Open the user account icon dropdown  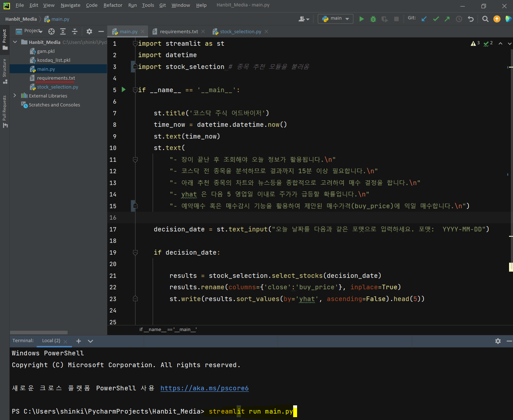[x=304, y=19]
